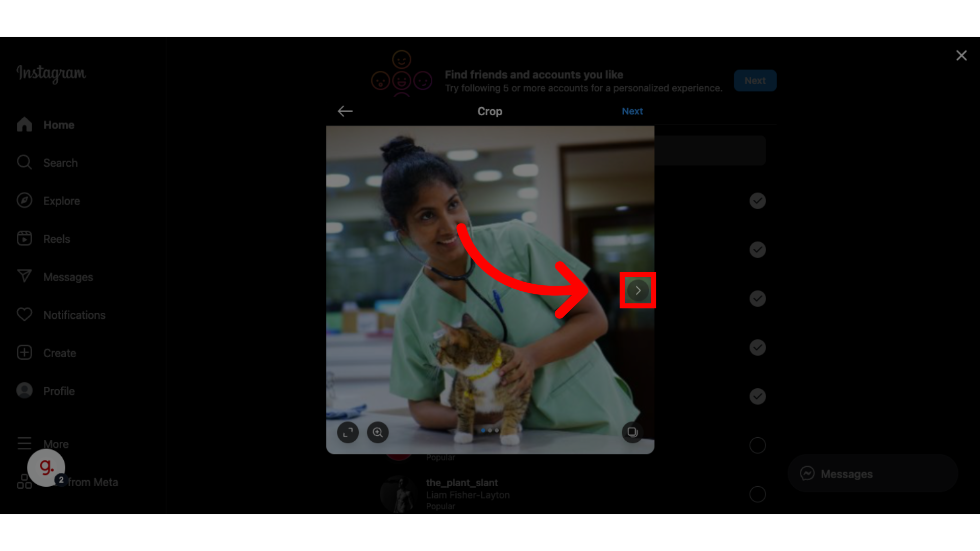Click the back arrow in the Crop header
This screenshot has height=551, width=980.
[x=345, y=111]
